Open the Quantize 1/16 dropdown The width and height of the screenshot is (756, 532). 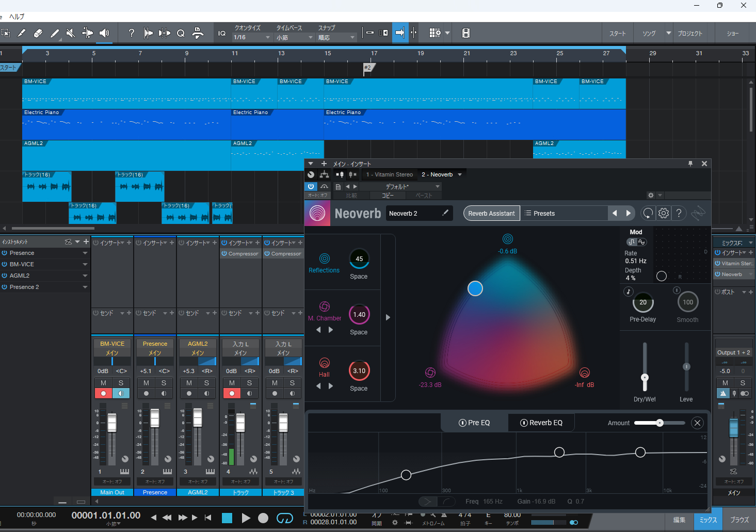pos(252,37)
